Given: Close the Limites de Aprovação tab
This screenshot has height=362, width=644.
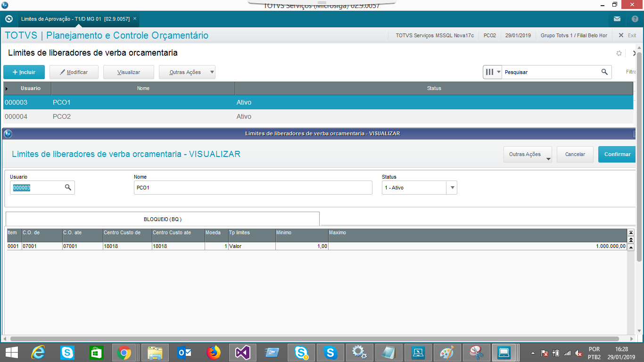Looking at the screenshot, I should click(135, 19).
